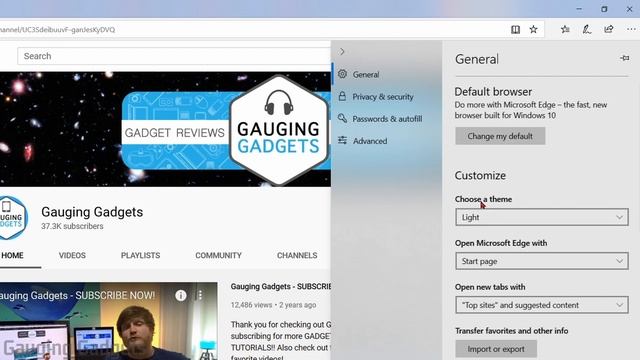The height and width of the screenshot is (360, 640).
Task: Switch to the VIDEOS tab
Action: [72, 256]
